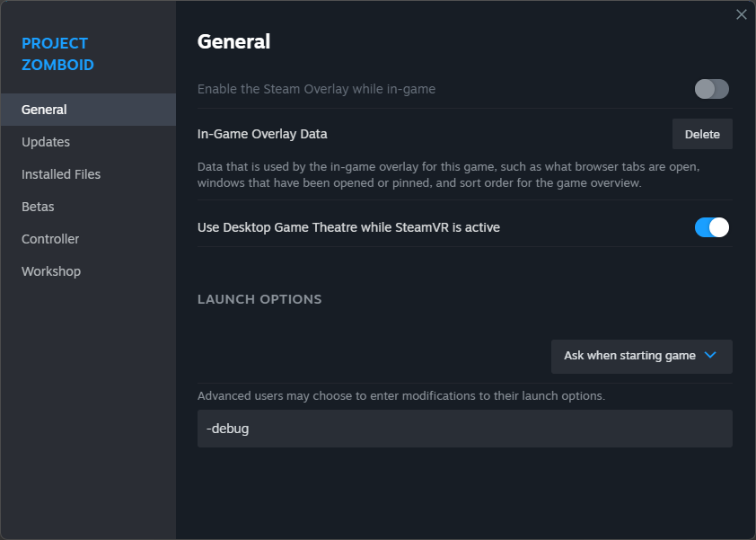Click the LAUNCH OPTIONS section heading
Image resolution: width=756 pixels, height=540 pixels.
(259, 299)
